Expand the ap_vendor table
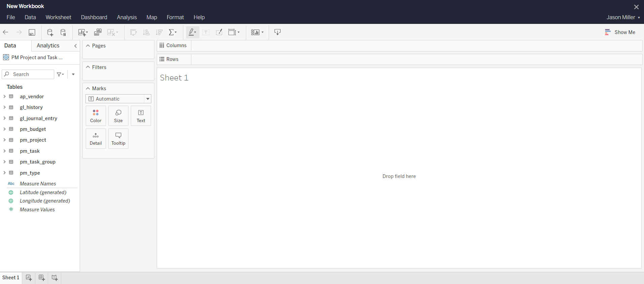 click(x=4, y=97)
